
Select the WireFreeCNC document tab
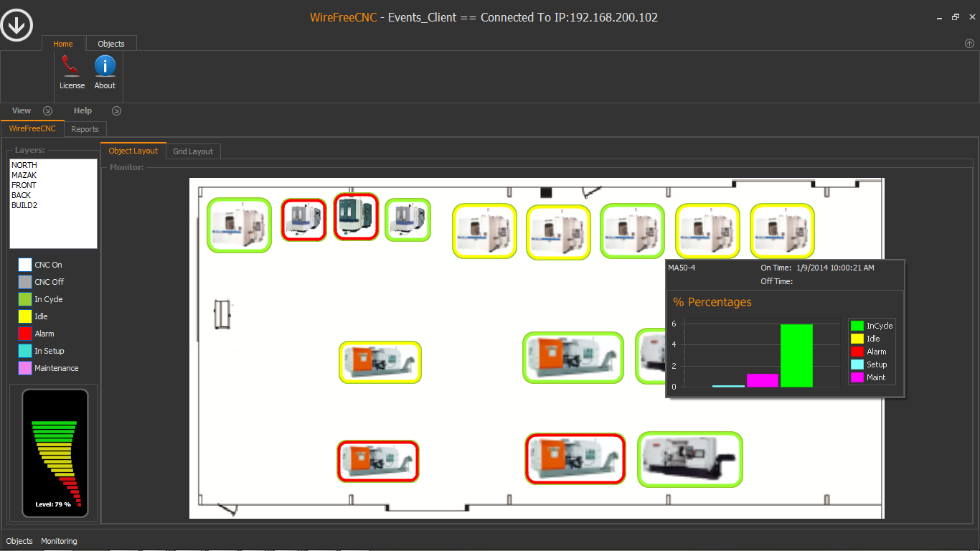(32, 129)
